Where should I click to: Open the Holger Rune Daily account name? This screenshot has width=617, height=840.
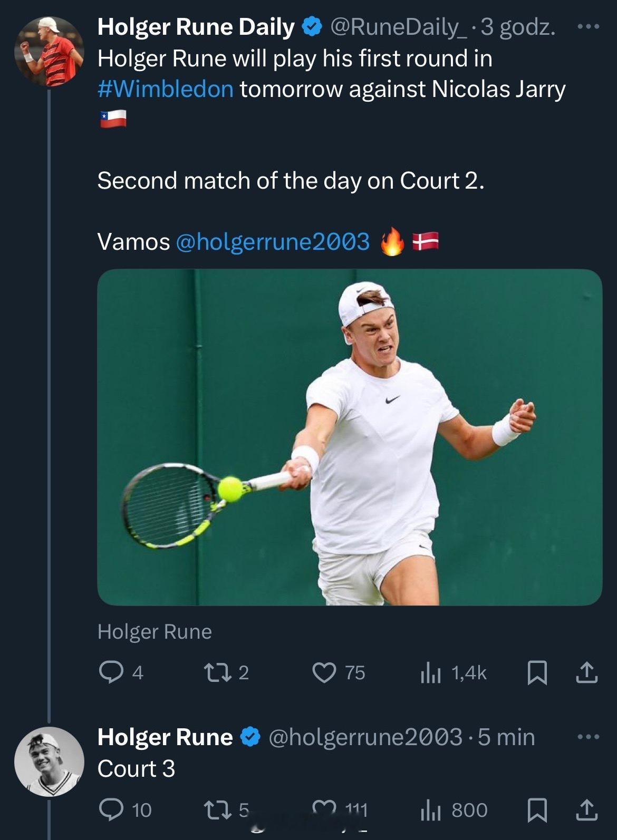click(196, 27)
